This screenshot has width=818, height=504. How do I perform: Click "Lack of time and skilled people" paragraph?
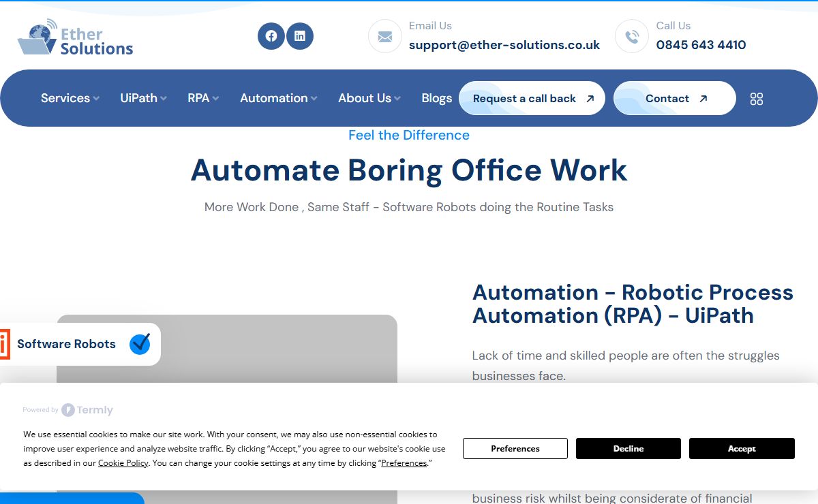point(626,366)
